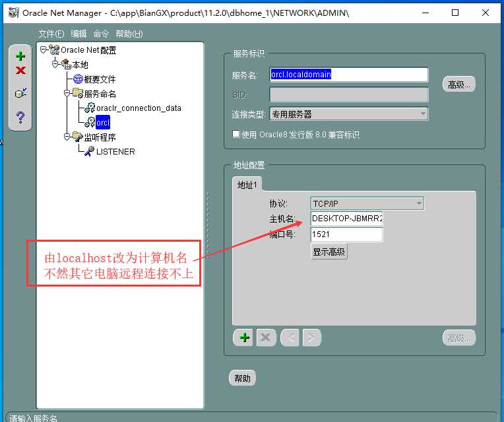Select the 监听程序 tree item
The width and height of the screenshot is (504, 422).
(100, 137)
